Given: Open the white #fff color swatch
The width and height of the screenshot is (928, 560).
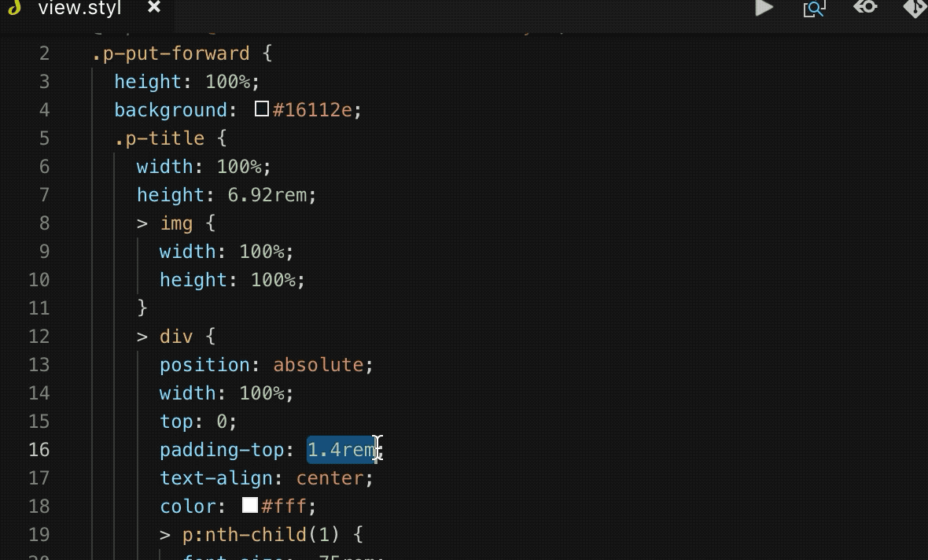Looking at the screenshot, I should point(250,505).
